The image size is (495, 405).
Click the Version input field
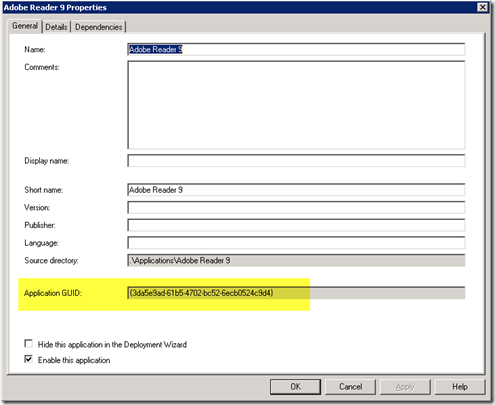tap(296, 207)
